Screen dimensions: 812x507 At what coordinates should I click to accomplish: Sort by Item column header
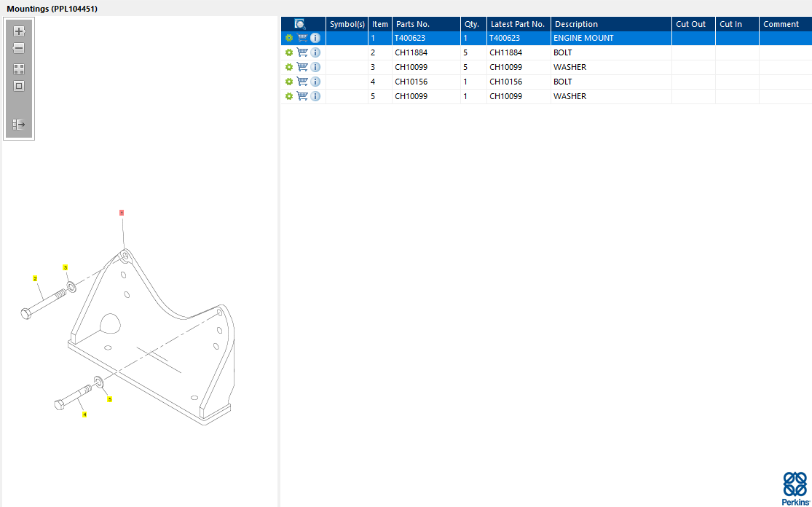click(380, 24)
